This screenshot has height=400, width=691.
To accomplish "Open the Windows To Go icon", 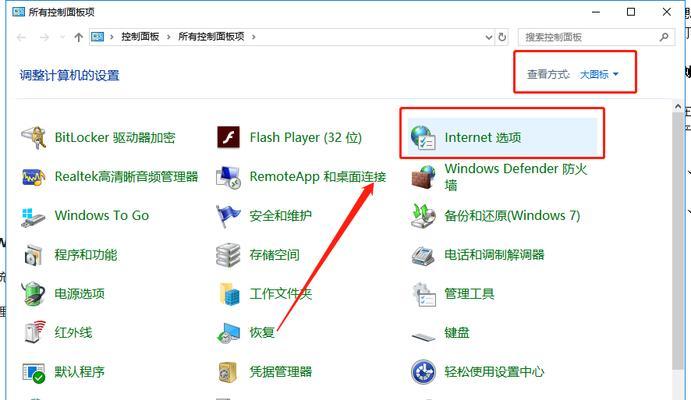I will point(33,216).
